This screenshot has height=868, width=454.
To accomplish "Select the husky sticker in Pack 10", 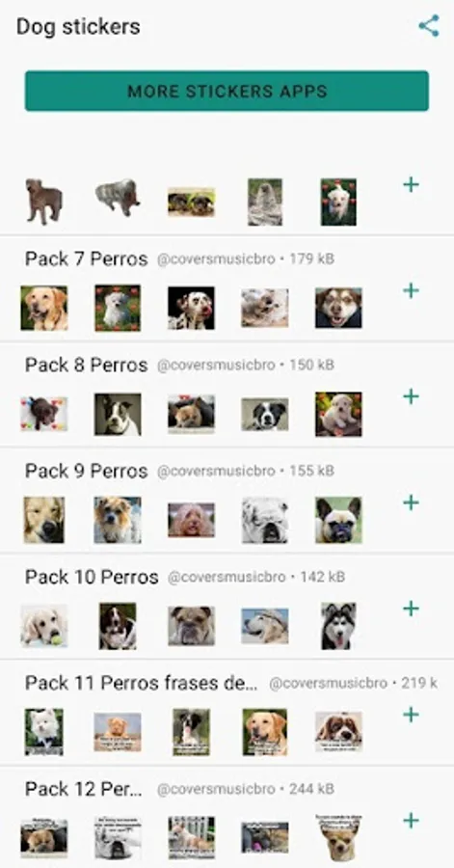I will click(x=338, y=626).
